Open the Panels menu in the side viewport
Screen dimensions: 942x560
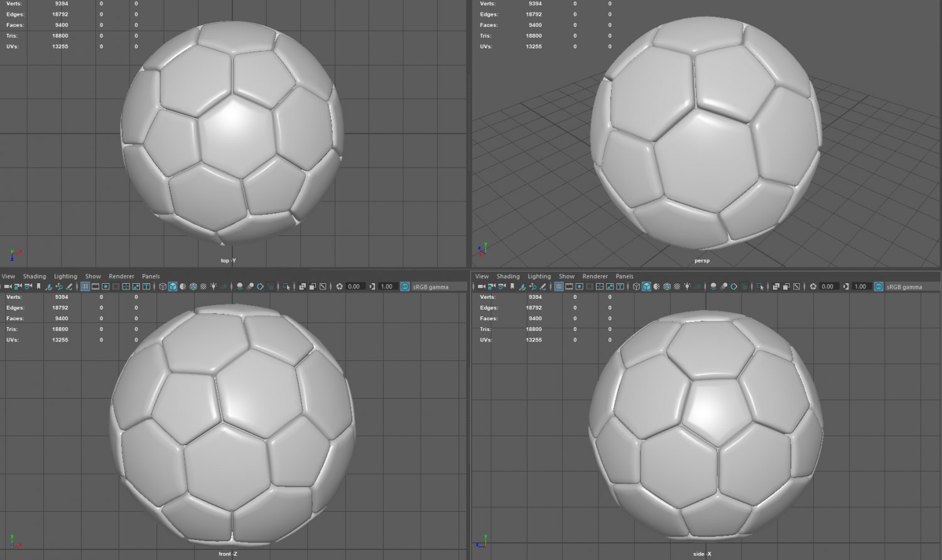tap(624, 276)
